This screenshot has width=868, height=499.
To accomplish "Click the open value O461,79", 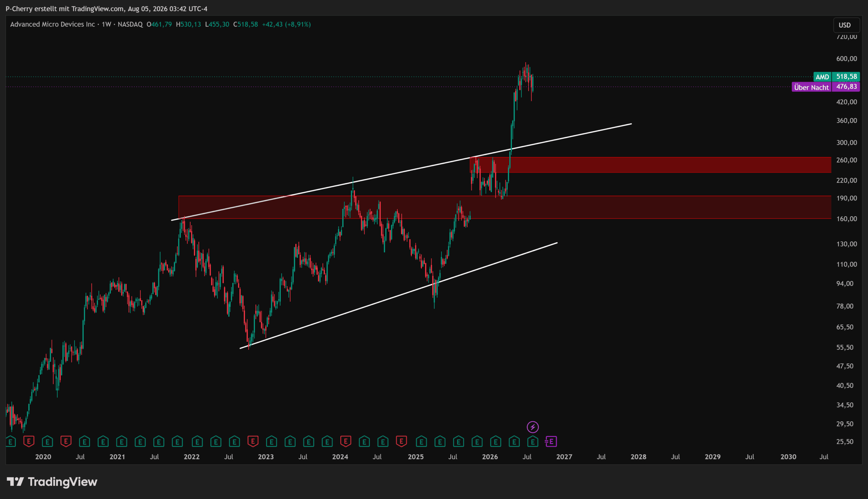I will [x=159, y=24].
